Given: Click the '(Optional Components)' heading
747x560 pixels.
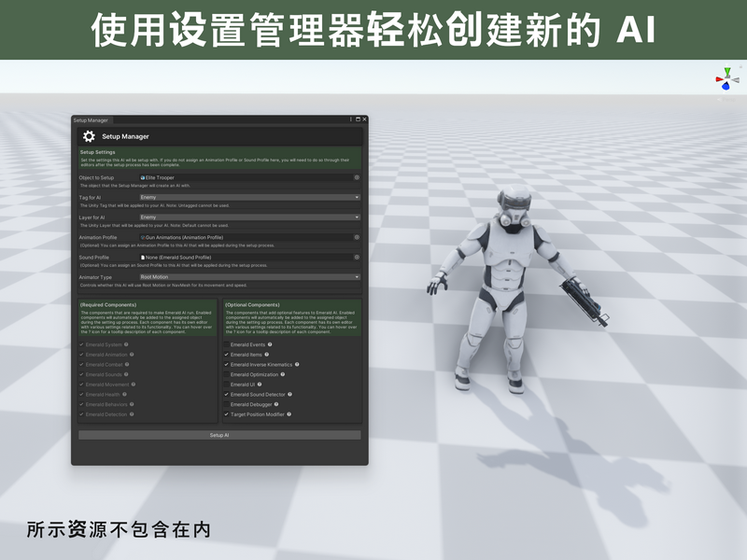Looking at the screenshot, I should click(252, 305).
